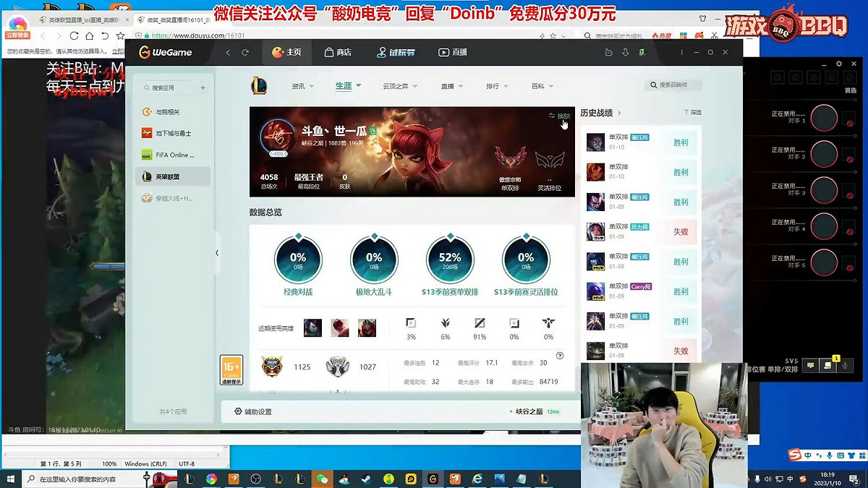This screenshot has height=488, width=868.
Task: Click the S13季前赛灵活排位 win-rate circle
Action: [526, 260]
